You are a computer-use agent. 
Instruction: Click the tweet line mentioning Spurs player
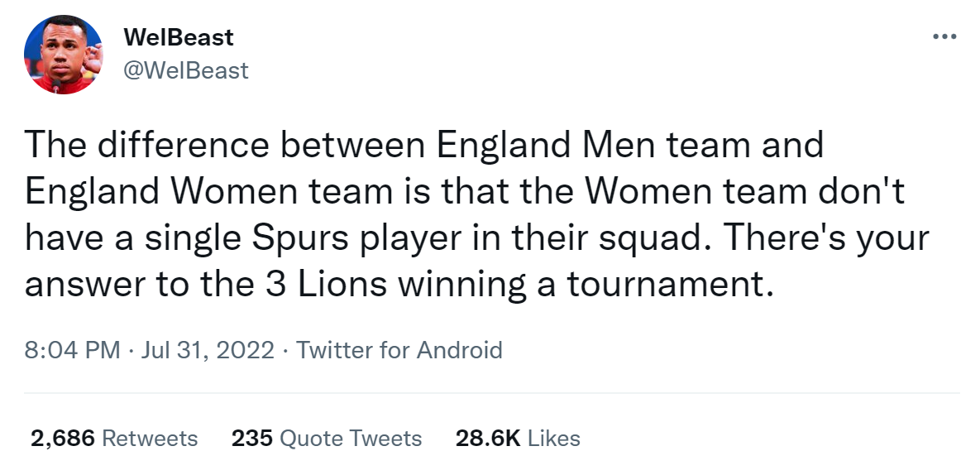click(x=477, y=238)
